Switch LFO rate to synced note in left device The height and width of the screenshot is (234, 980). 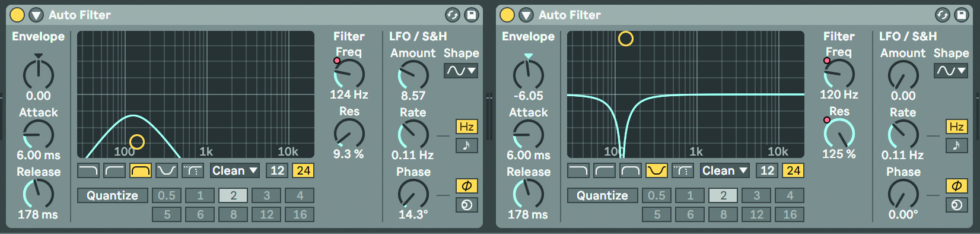click(467, 146)
